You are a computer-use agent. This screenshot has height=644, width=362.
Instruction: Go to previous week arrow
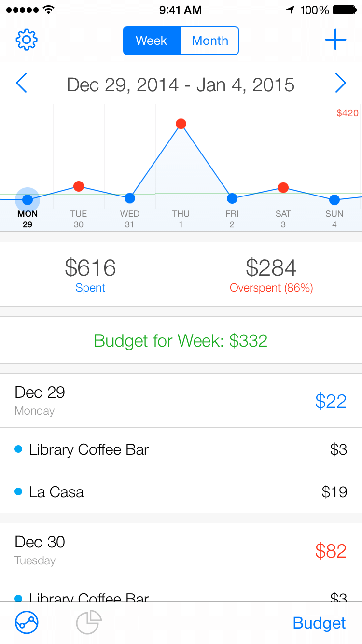22,84
